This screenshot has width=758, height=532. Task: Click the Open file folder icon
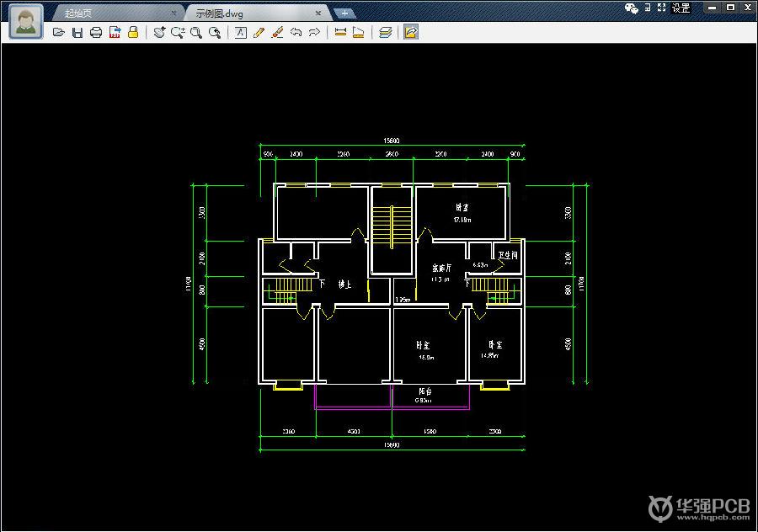click(58, 33)
